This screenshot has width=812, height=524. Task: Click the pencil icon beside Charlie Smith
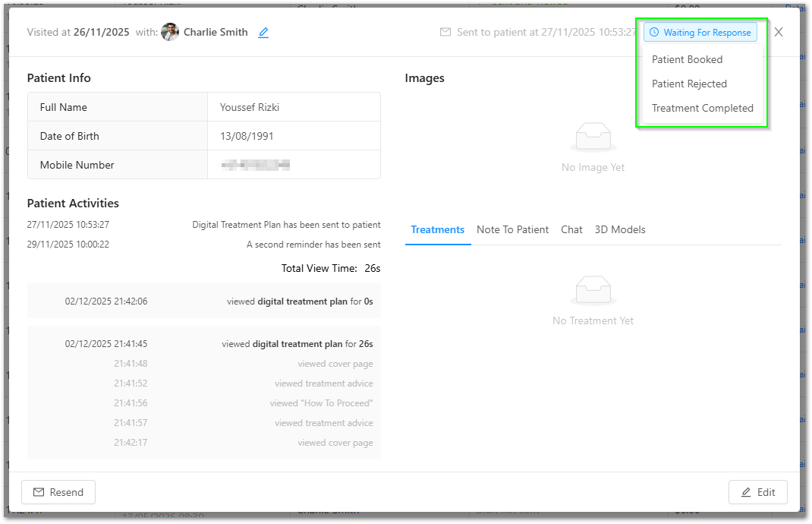pos(263,33)
